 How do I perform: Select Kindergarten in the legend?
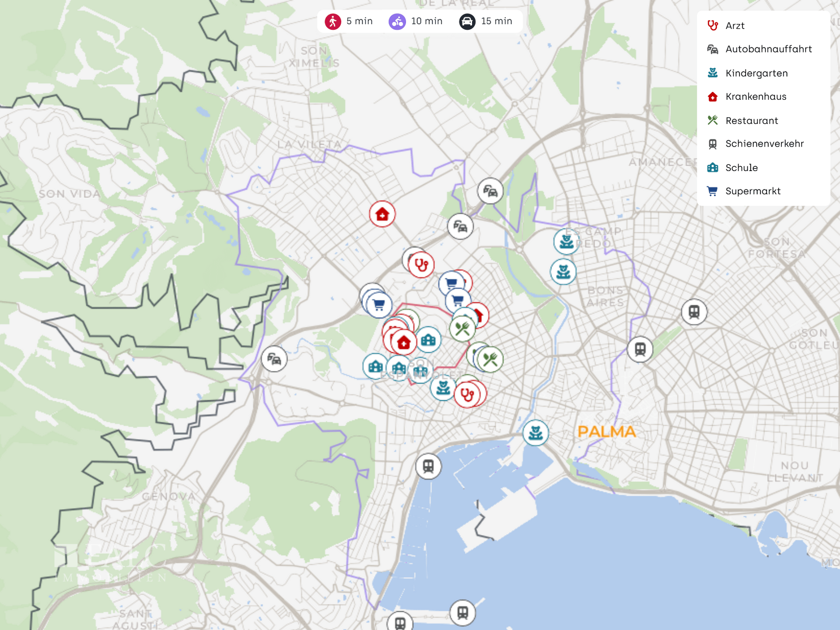tap(756, 73)
